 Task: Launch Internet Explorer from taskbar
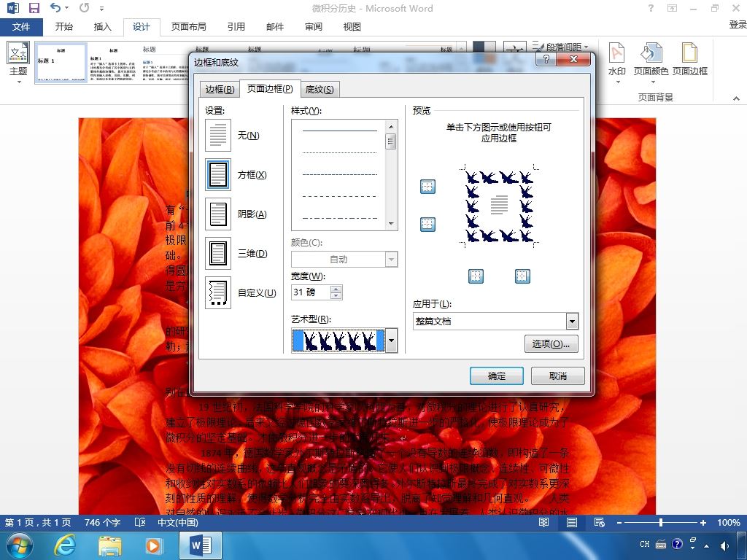tap(64, 545)
